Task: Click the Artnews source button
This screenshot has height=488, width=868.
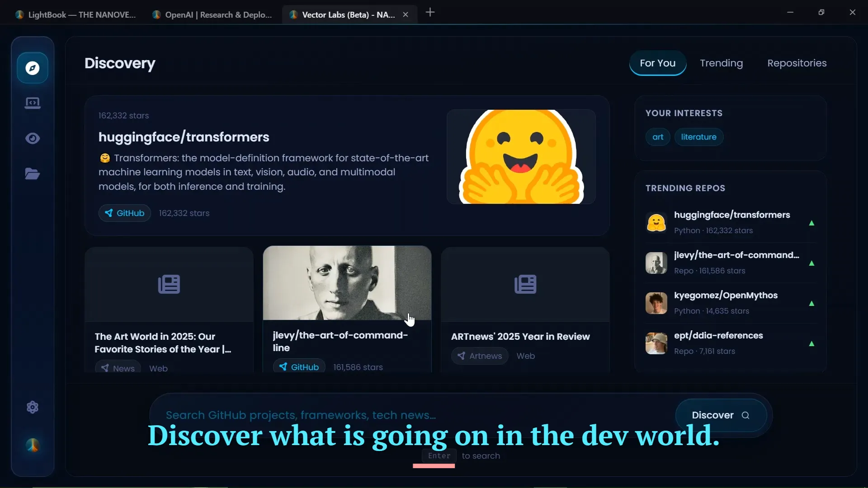Action: tap(480, 356)
